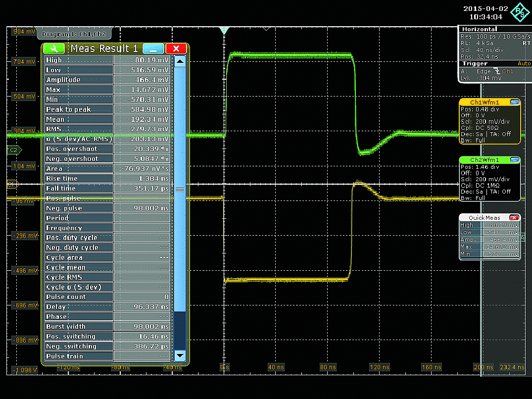Minimize the Meas Result 1 box
Screen dimensions: 532x399
click(153, 49)
